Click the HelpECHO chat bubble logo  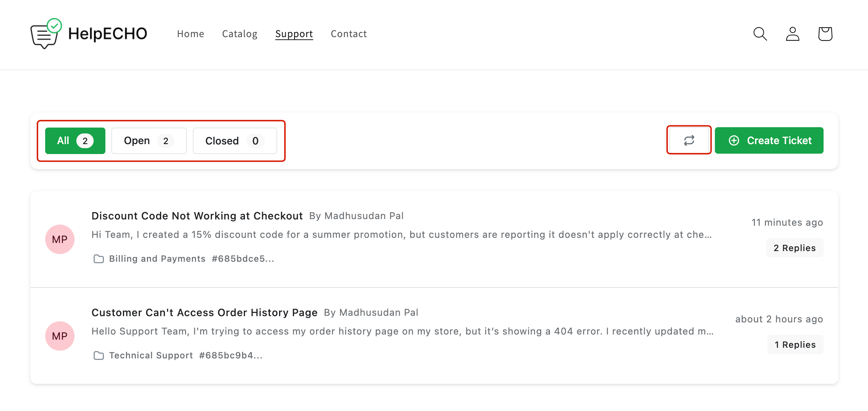46,34
